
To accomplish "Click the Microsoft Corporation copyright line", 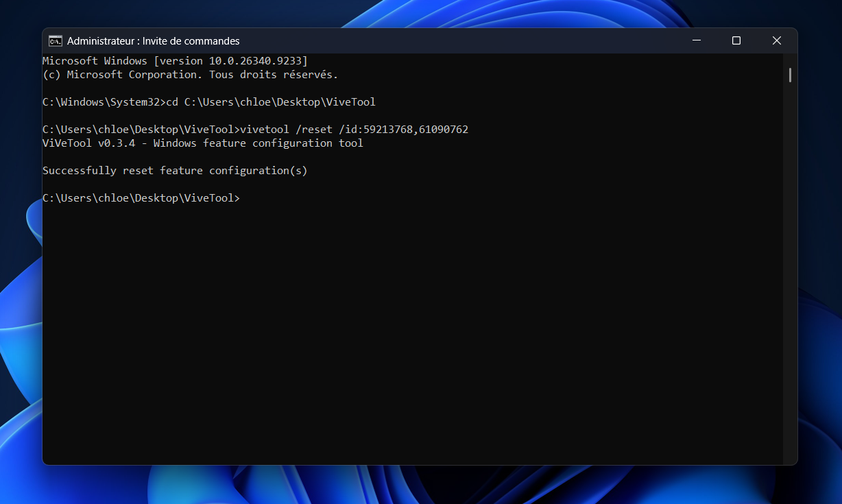I will tap(191, 75).
